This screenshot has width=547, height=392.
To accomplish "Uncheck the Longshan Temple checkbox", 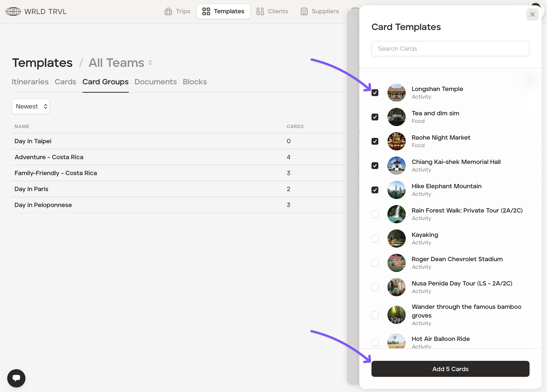I will [375, 93].
